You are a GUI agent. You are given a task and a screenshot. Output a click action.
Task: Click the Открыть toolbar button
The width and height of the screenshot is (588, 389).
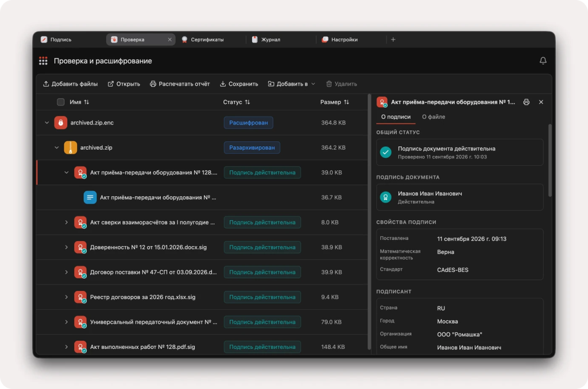pyautogui.click(x=124, y=84)
